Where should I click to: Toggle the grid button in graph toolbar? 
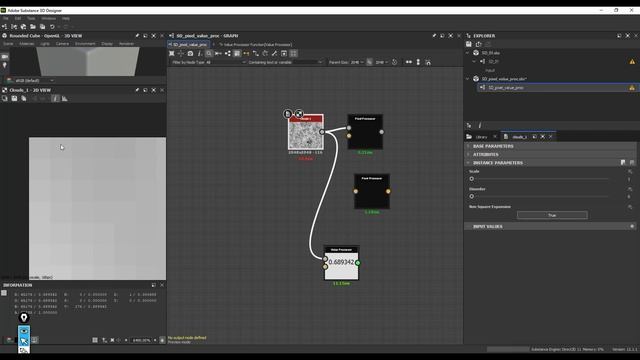click(x=293, y=53)
